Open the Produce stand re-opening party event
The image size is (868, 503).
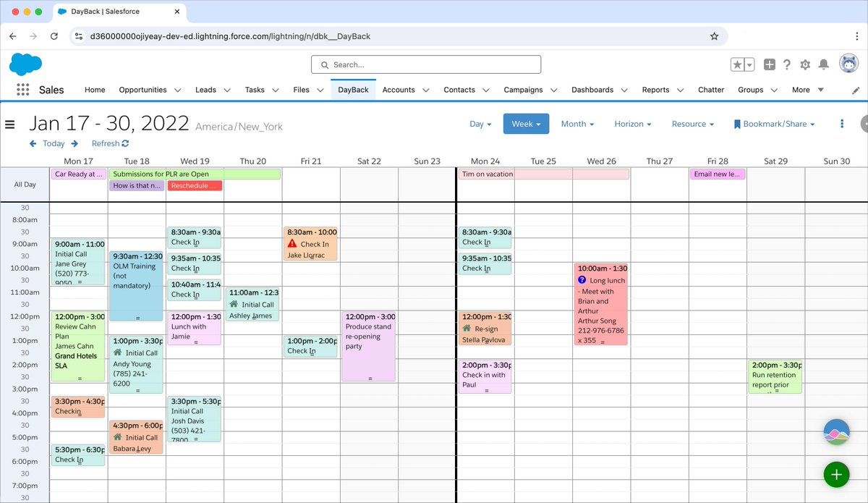[368, 346]
